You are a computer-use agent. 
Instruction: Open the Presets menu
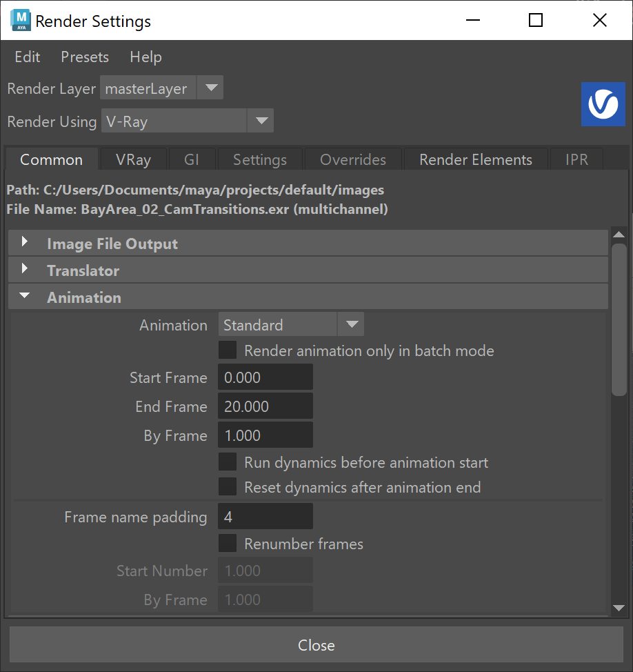[85, 57]
